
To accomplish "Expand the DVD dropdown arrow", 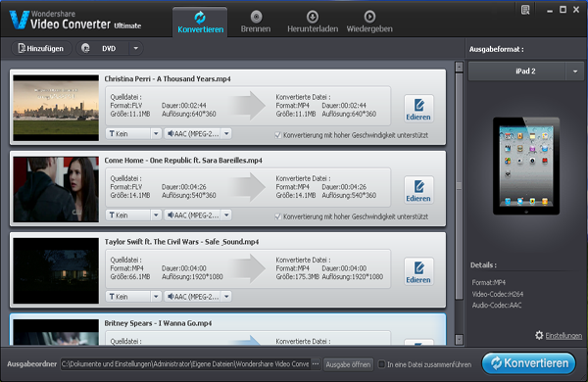I will (136, 48).
